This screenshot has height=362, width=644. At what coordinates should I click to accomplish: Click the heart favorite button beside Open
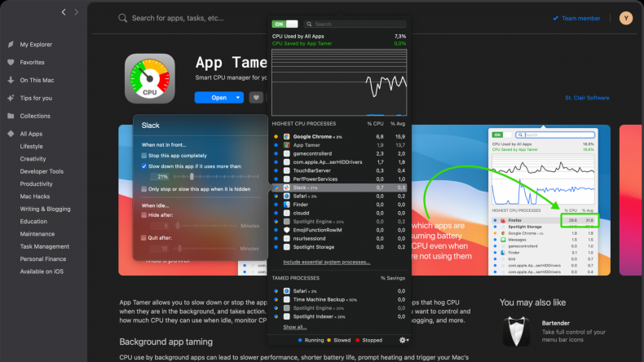point(256,98)
